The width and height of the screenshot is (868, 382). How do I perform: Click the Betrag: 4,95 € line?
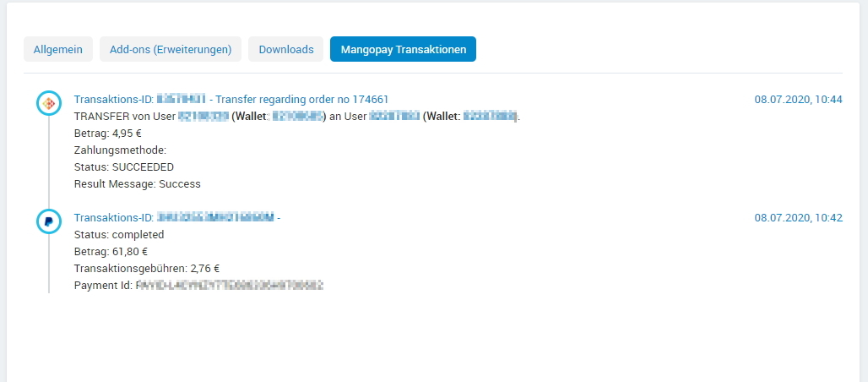108,133
